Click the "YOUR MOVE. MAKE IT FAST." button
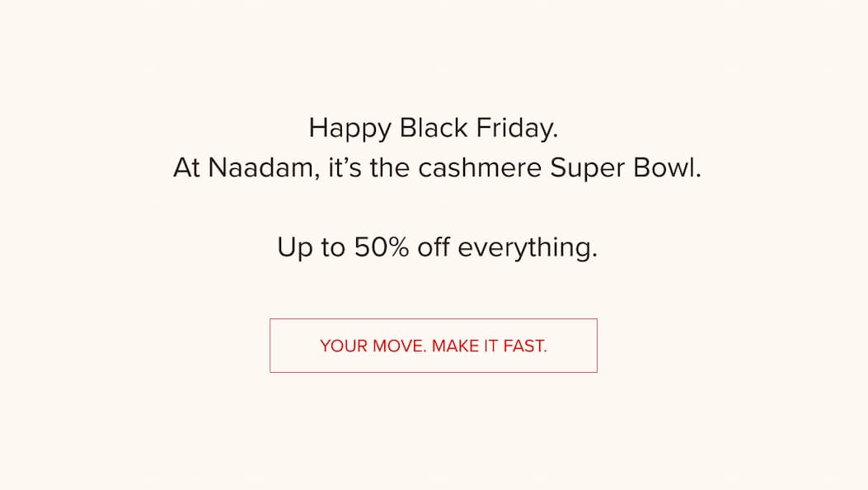The height and width of the screenshot is (490, 868). tap(433, 346)
